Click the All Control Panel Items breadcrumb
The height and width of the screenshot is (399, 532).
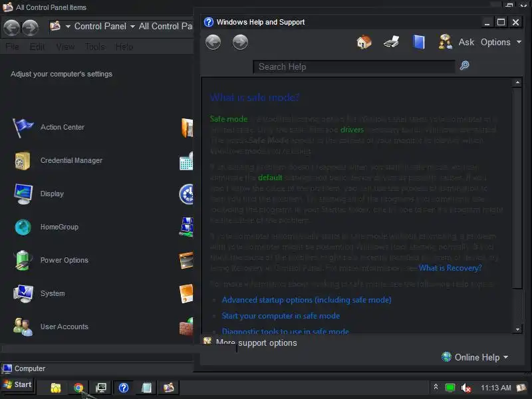click(x=165, y=27)
